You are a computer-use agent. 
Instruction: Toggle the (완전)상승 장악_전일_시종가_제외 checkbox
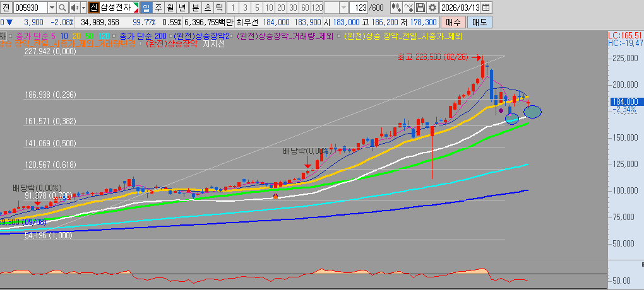340,36
